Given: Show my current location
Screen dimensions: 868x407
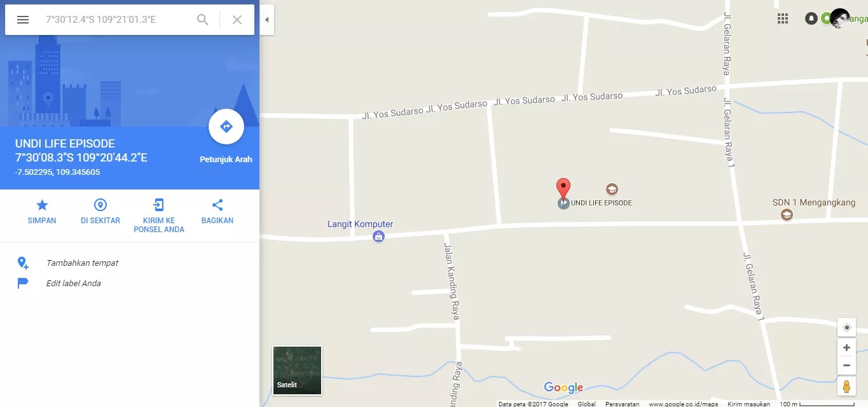Looking at the screenshot, I should pyautogui.click(x=846, y=328).
